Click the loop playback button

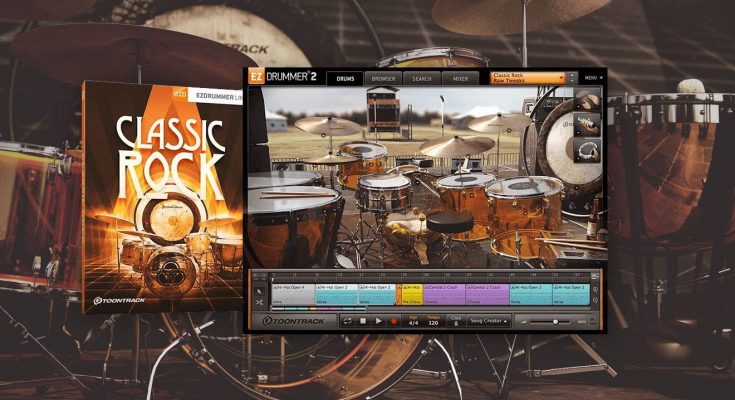(347, 321)
